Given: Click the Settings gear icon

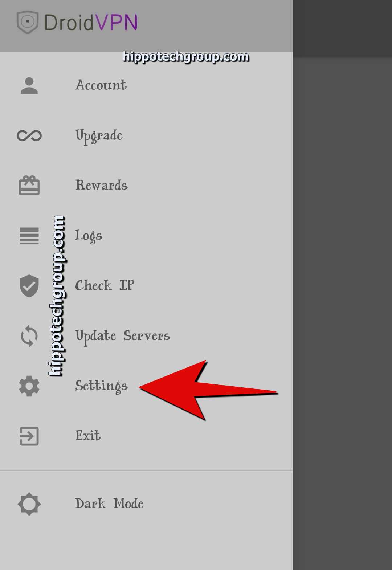Looking at the screenshot, I should point(29,386).
